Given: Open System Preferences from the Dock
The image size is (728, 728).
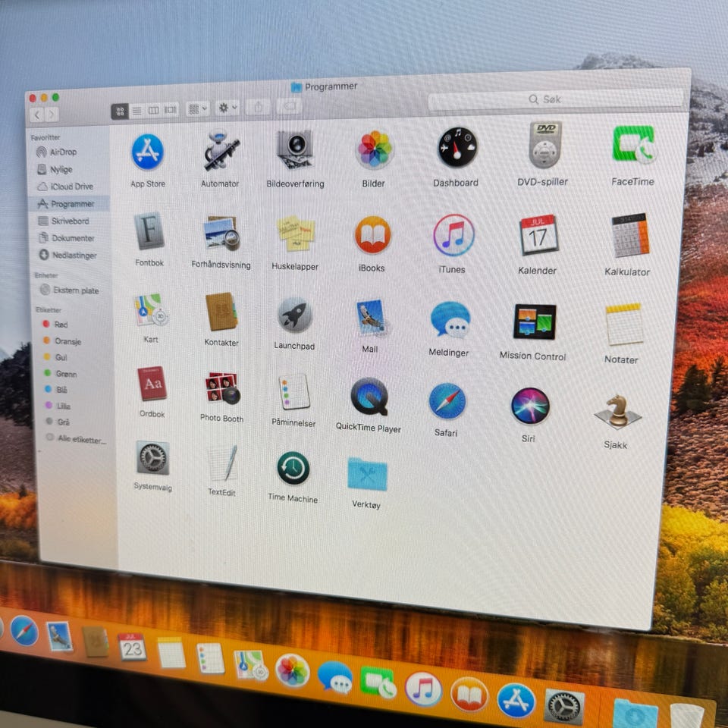Looking at the screenshot, I should [x=564, y=708].
